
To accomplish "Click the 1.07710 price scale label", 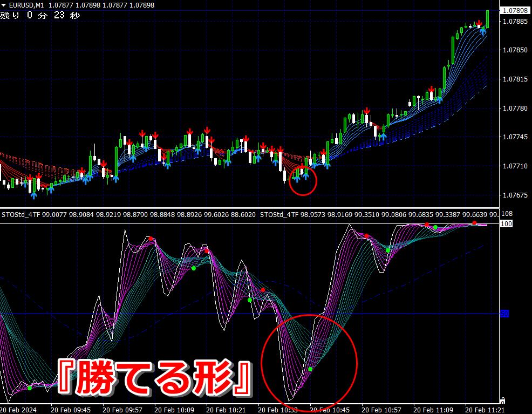I will [x=515, y=166].
